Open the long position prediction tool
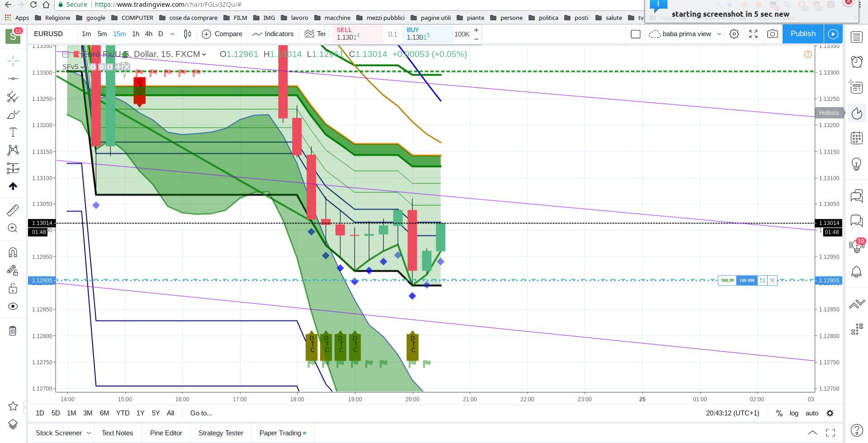 pyautogui.click(x=13, y=168)
